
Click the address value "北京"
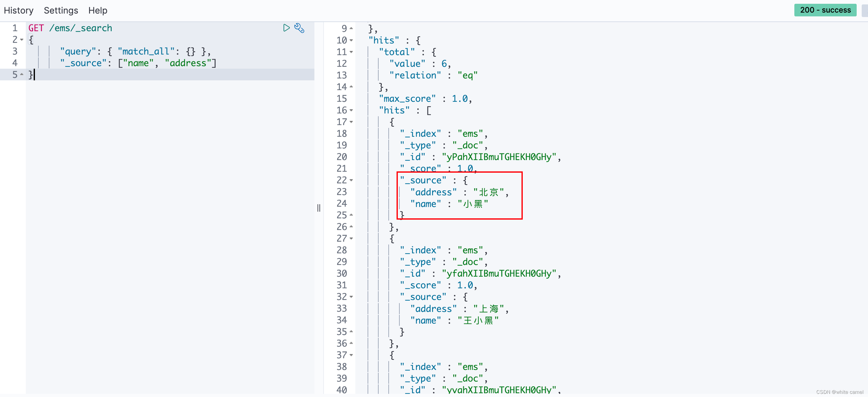click(488, 192)
